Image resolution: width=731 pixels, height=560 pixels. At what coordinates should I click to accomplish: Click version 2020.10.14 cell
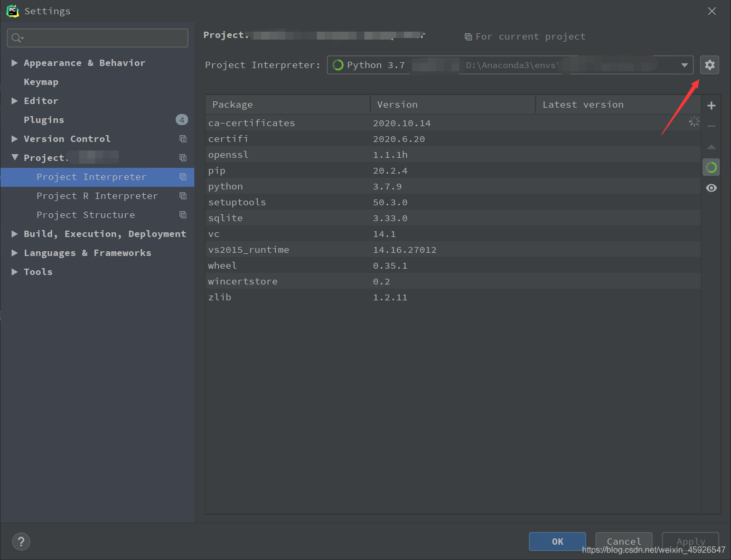point(402,123)
